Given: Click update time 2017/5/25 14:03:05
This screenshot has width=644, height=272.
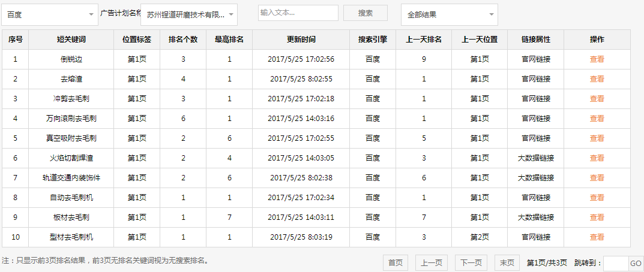Looking at the screenshot, I should pyautogui.click(x=301, y=158).
